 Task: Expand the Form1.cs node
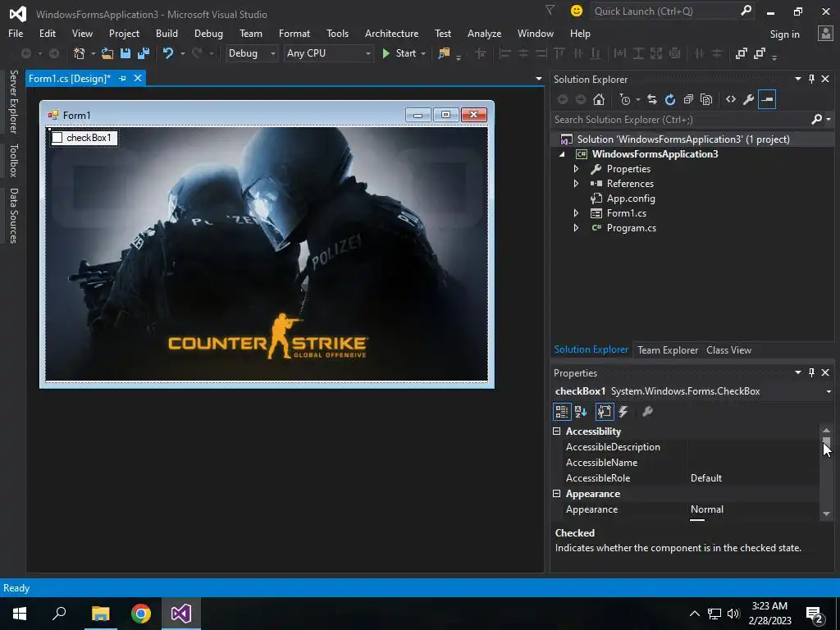(x=577, y=212)
